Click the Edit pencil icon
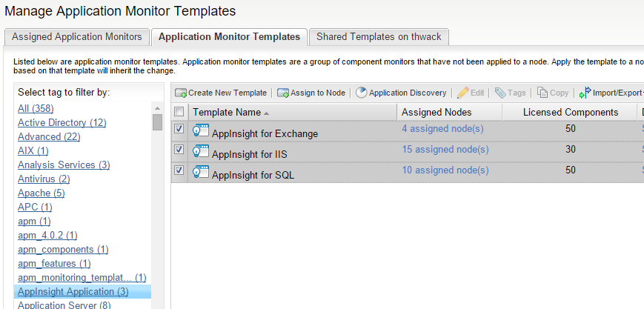Viewport: 644px width, 309px height. point(463,93)
